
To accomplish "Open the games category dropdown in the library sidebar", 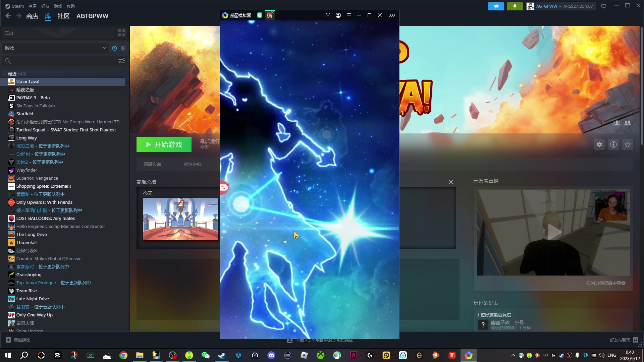I will point(55,48).
